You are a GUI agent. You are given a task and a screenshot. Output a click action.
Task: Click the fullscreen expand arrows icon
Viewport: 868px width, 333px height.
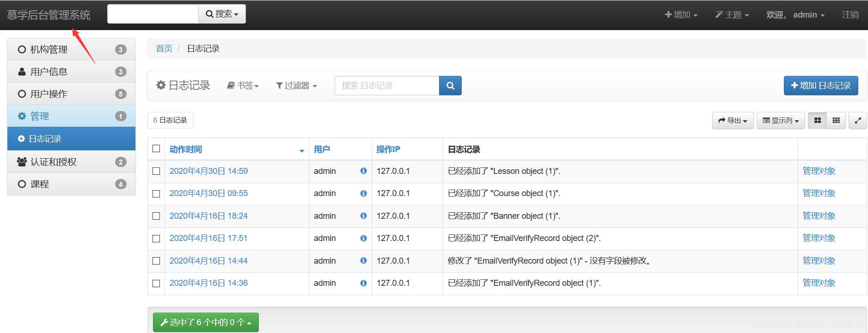(857, 120)
